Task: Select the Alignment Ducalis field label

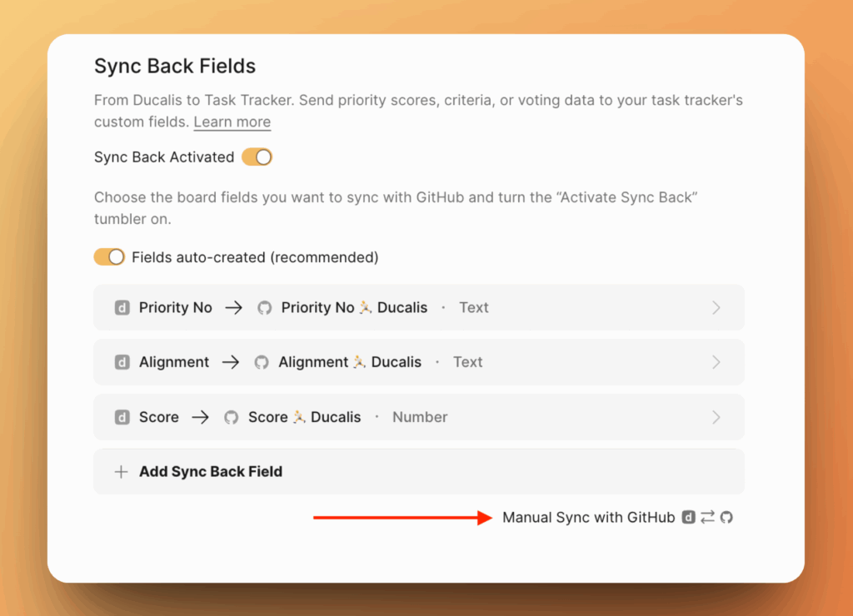Action: [349, 362]
